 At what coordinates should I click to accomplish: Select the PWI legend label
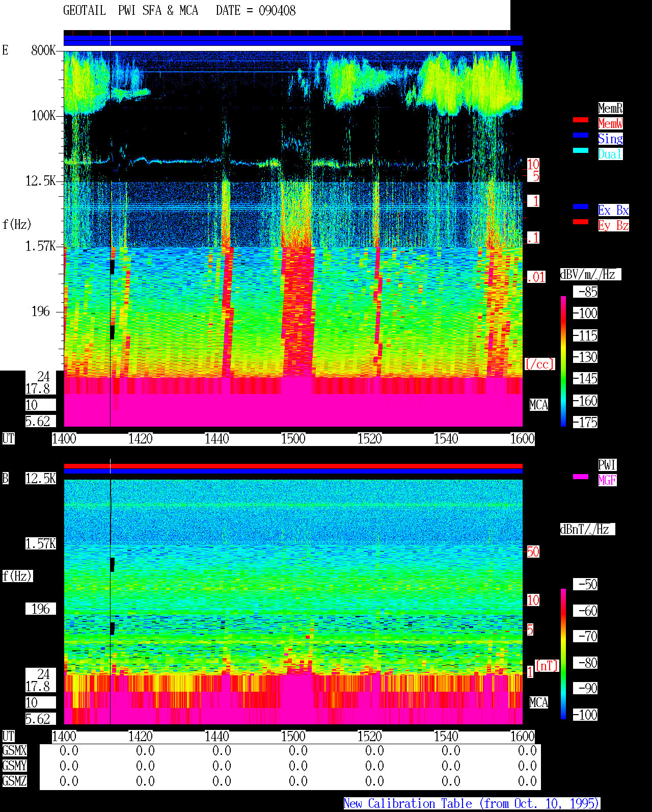[607, 465]
